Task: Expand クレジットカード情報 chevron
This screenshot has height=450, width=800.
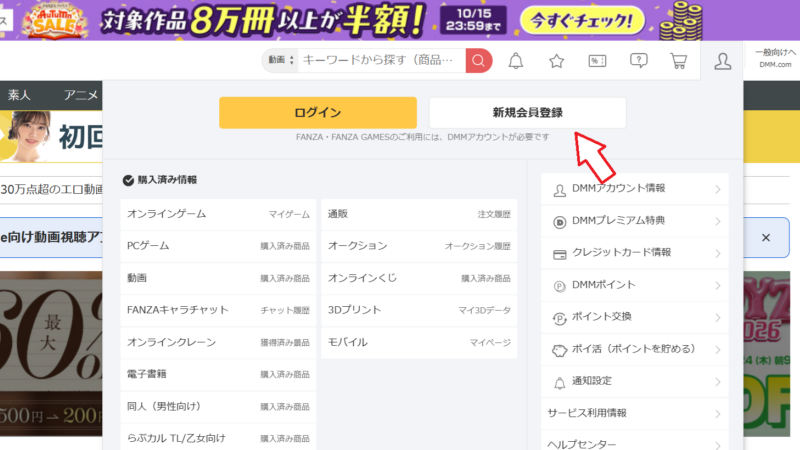Action: pyautogui.click(x=718, y=254)
